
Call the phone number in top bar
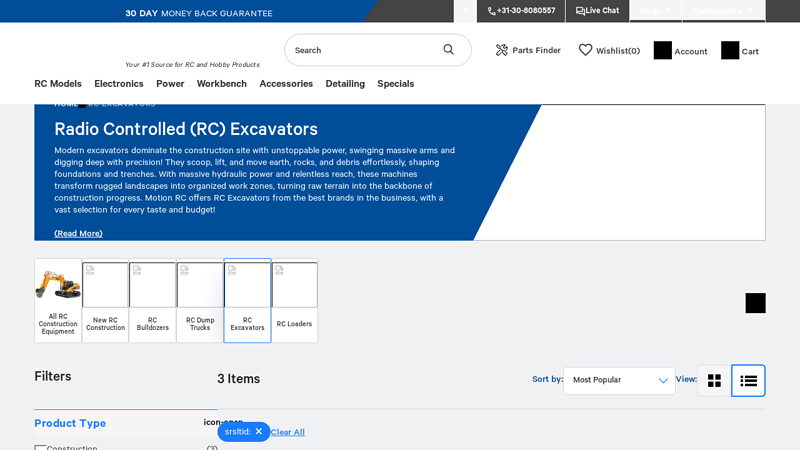point(521,11)
